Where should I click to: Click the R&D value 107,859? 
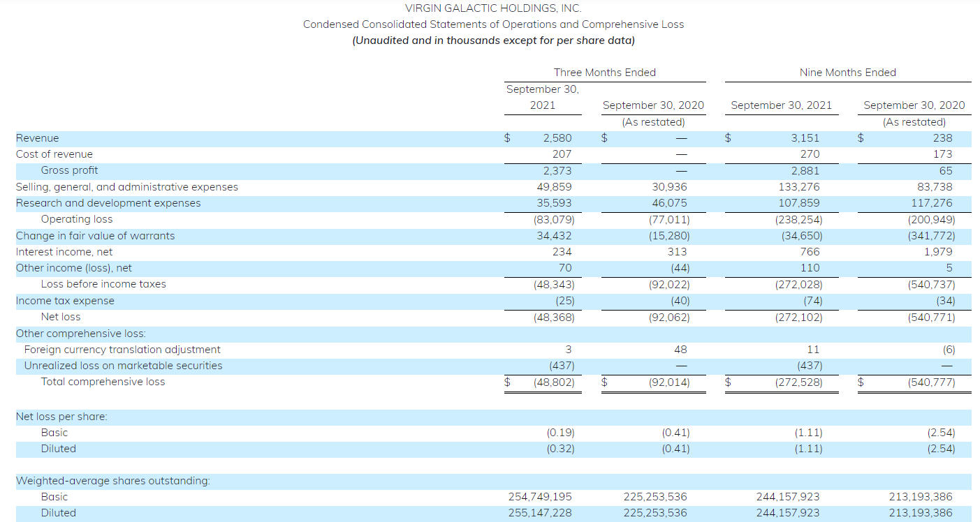(799, 203)
